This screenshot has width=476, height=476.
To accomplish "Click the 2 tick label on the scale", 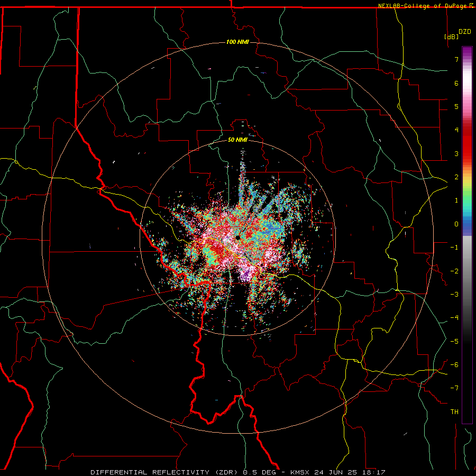I will tap(456, 177).
